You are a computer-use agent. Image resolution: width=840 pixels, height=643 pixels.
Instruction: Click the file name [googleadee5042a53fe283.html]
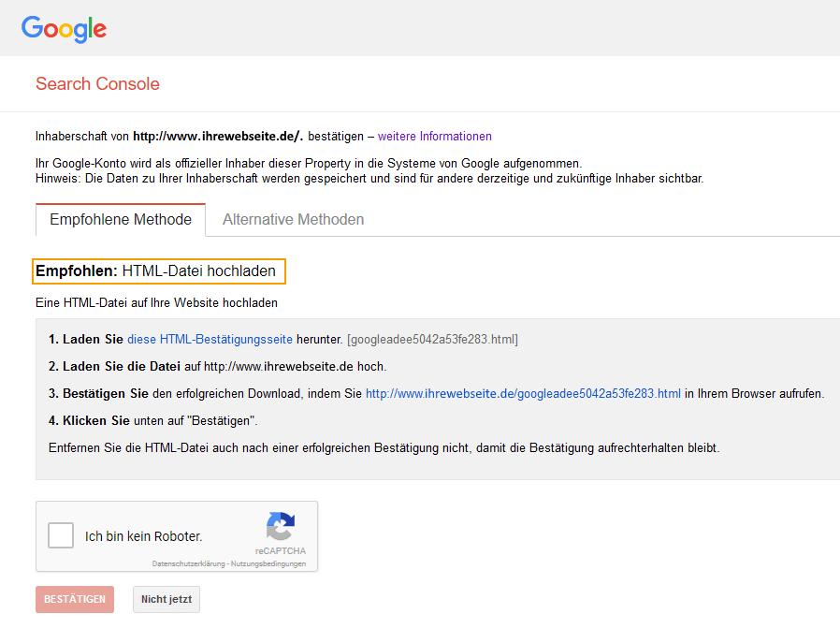point(432,339)
